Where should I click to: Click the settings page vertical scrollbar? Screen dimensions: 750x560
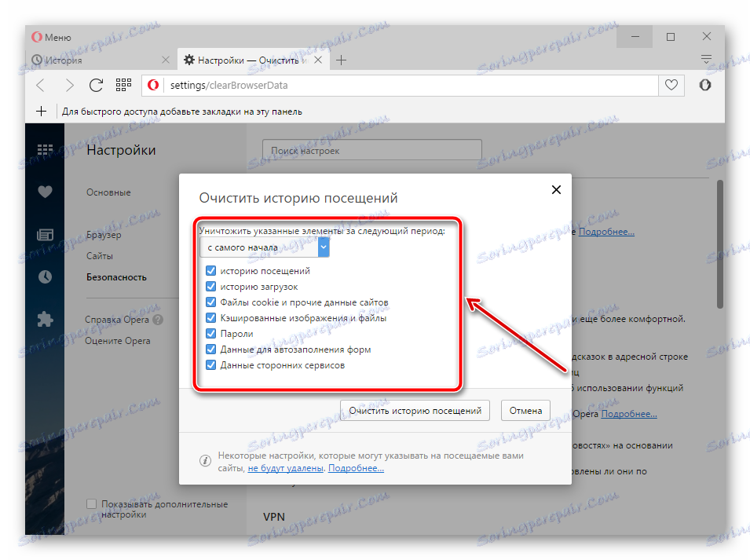[720, 244]
